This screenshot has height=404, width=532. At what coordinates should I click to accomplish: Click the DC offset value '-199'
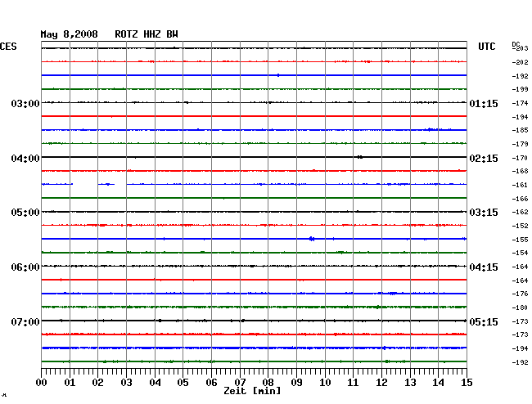520,89
